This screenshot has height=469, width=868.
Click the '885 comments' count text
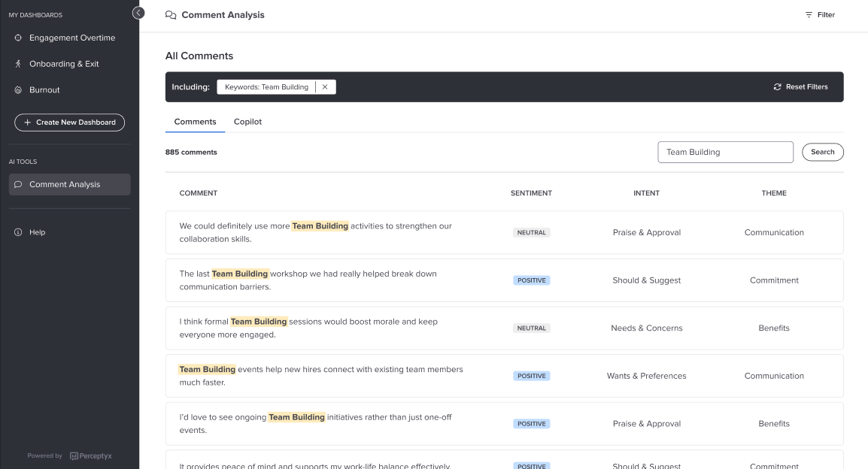[x=191, y=152]
